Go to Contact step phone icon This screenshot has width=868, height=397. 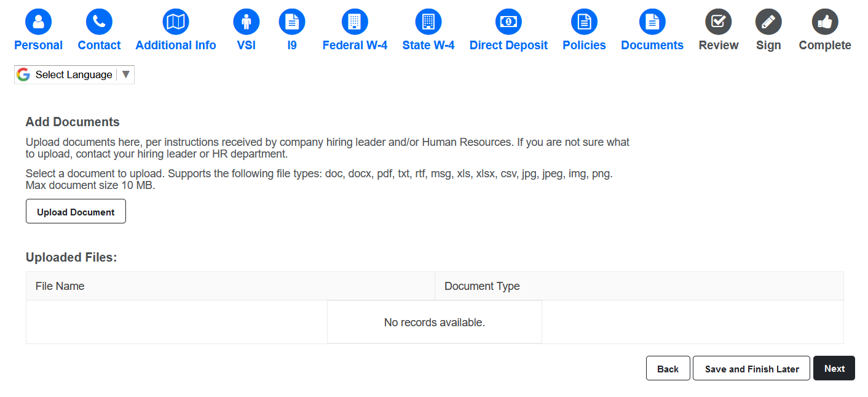[99, 22]
